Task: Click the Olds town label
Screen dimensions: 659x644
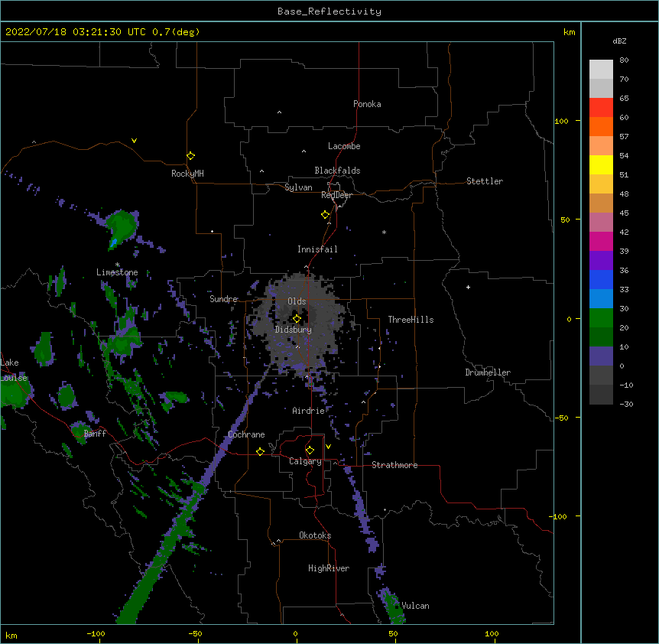Action: (x=297, y=301)
